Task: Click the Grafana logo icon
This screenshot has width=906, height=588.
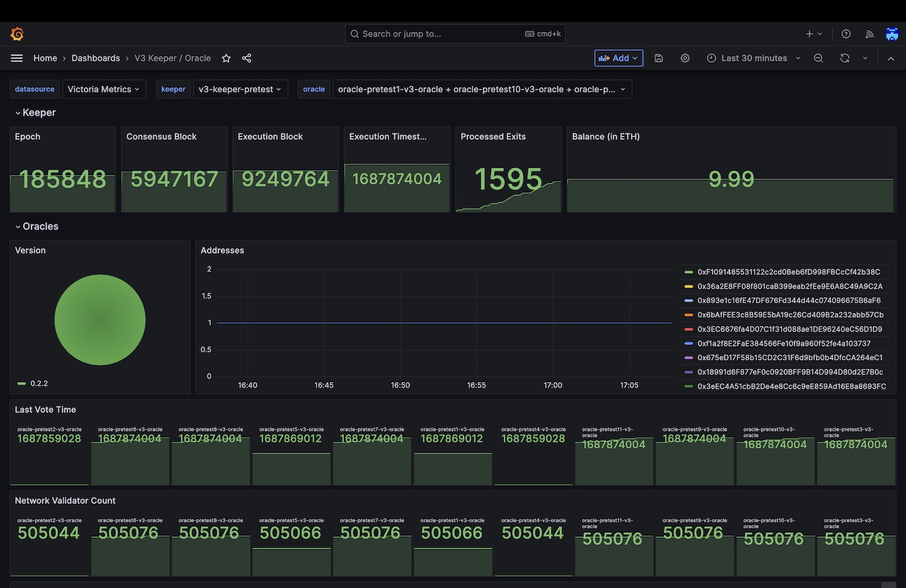Action: pos(17,34)
